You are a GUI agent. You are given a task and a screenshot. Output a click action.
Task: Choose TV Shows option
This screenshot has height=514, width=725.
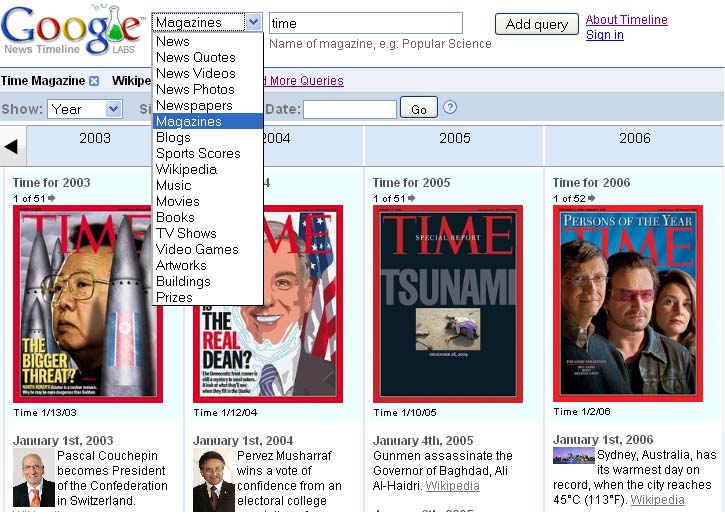point(208,233)
